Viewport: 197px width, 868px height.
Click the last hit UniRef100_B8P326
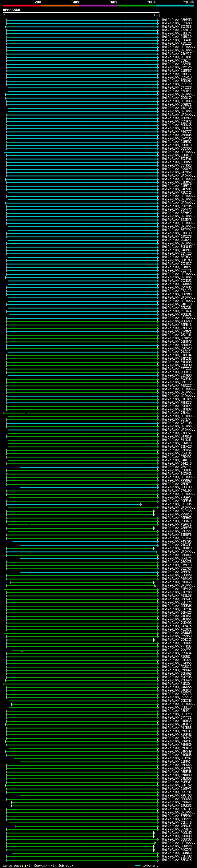pyautogui.click(x=177, y=860)
